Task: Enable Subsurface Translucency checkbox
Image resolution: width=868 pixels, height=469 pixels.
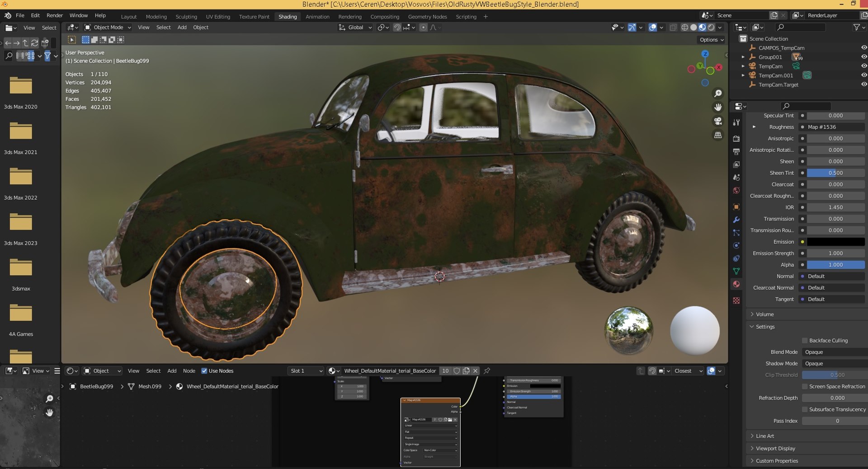Action: click(x=805, y=410)
